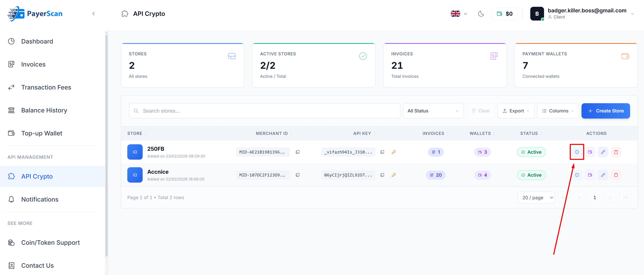
Task: Edit the Accnice store with the pencil icon
Action: point(603,175)
